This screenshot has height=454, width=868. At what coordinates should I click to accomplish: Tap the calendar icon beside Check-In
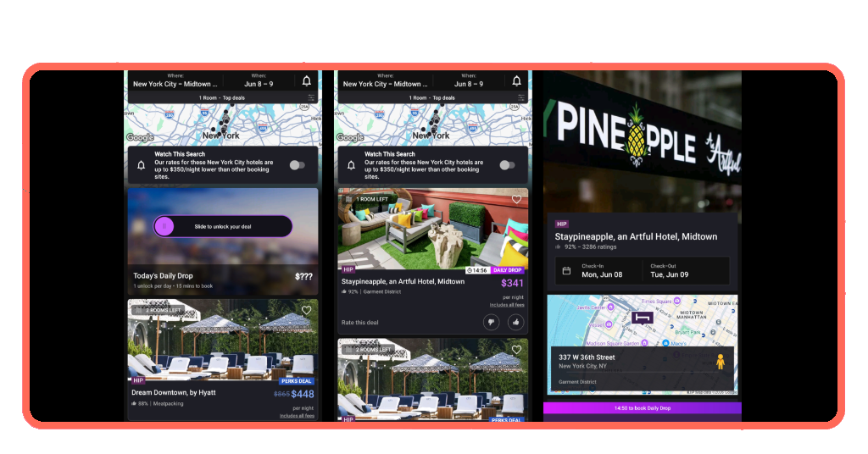pyautogui.click(x=566, y=271)
